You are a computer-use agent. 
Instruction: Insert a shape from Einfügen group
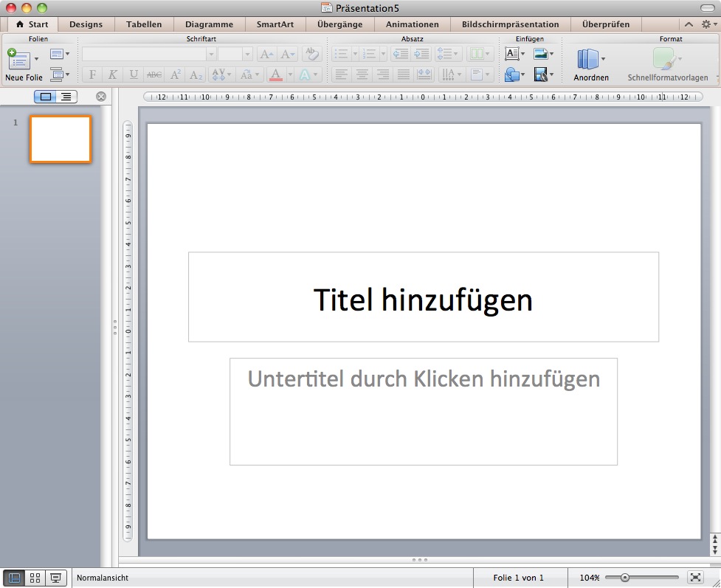tap(512, 75)
